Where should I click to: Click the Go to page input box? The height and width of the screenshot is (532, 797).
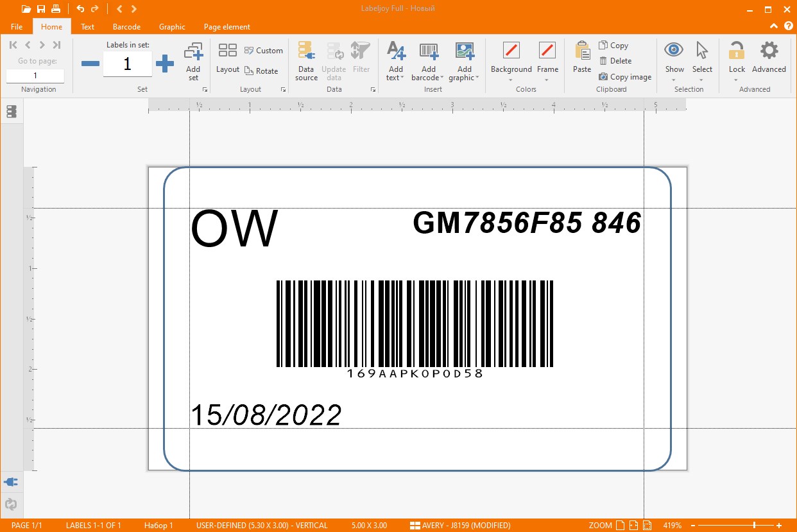point(35,76)
